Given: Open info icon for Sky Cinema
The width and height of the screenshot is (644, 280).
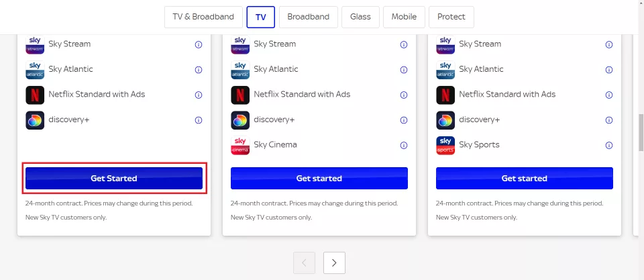Looking at the screenshot, I should 404,145.
